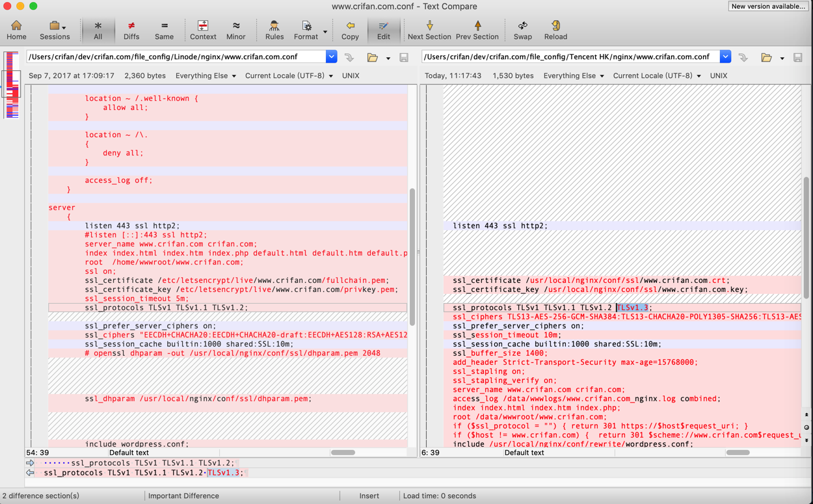Viewport: 813px width, 504px height.
Task: Reload the comparison files
Action: coord(555,30)
